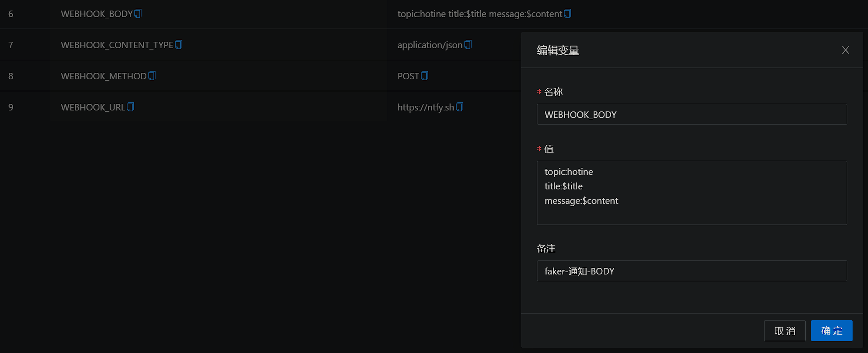Click the 备注 field with faker-通知-BODY
This screenshot has height=353, width=868.
692,271
